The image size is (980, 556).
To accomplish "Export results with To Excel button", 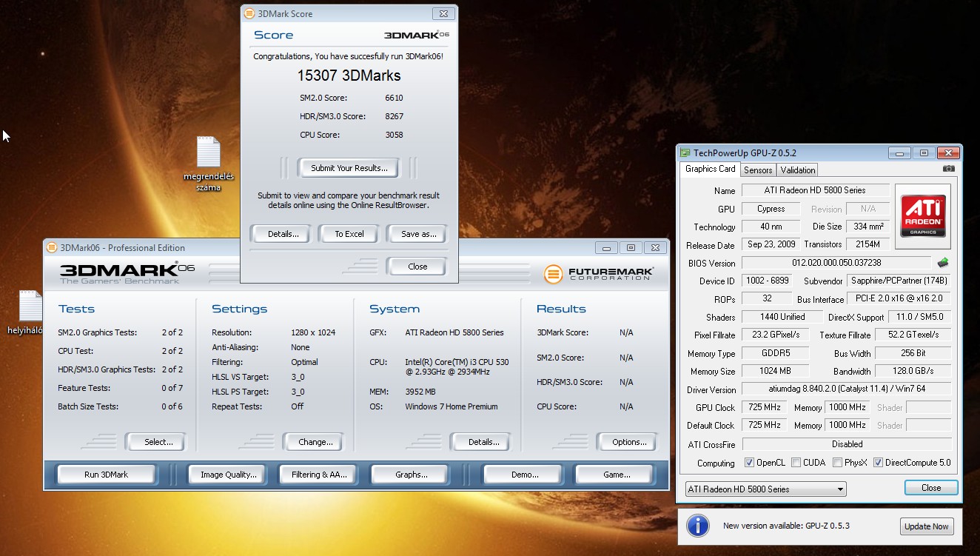I will pyautogui.click(x=349, y=234).
